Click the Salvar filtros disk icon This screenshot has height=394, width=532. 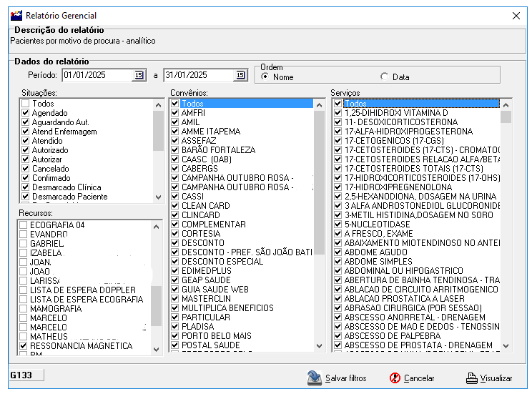[x=315, y=378]
